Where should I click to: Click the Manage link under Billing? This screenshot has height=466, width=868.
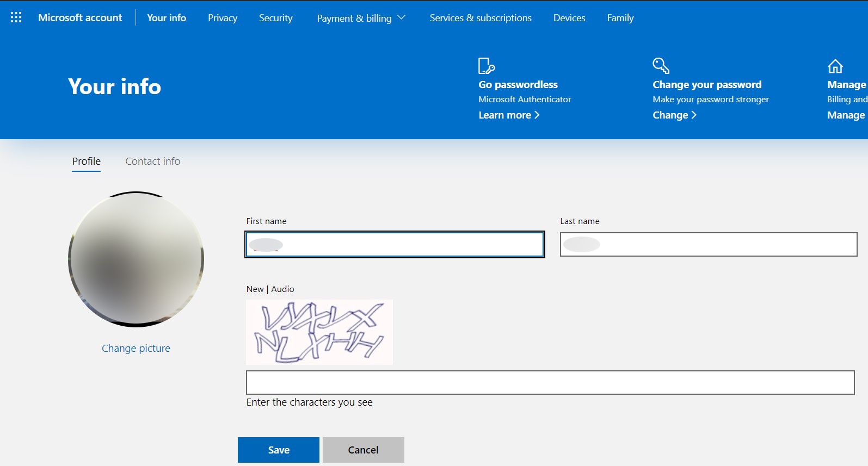click(846, 115)
